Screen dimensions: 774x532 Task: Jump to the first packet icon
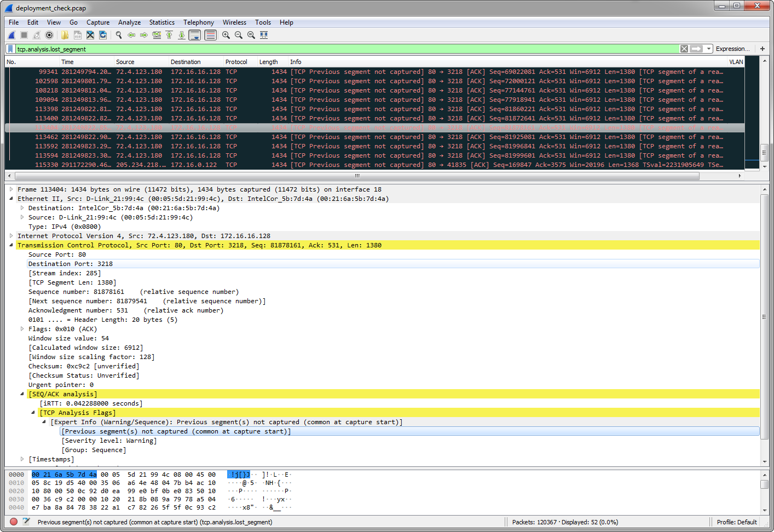tap(169, 35)
